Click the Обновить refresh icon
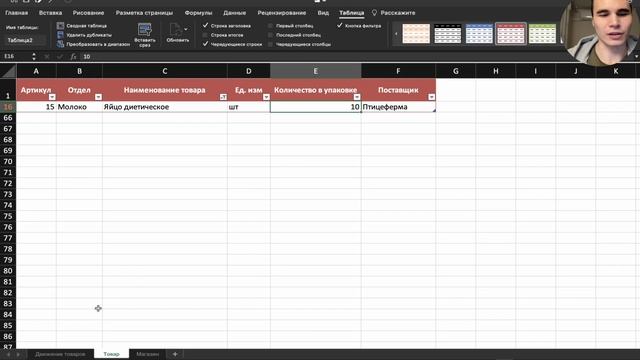The height and width of the screenshot is (360, 640). [175, 29]
